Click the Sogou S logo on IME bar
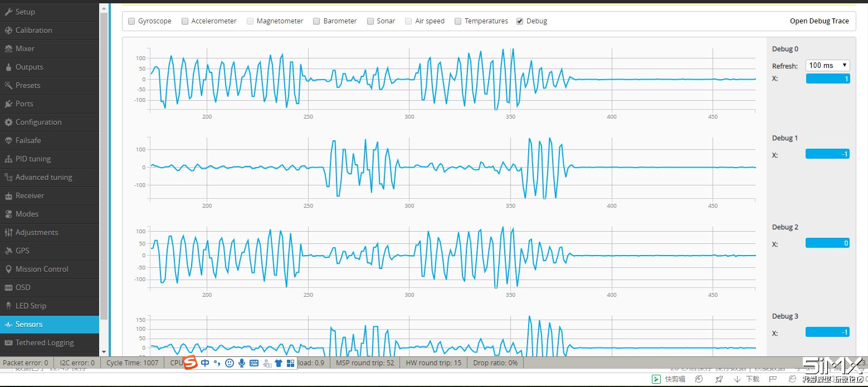The image size is (868, 387). coord(191,362)
